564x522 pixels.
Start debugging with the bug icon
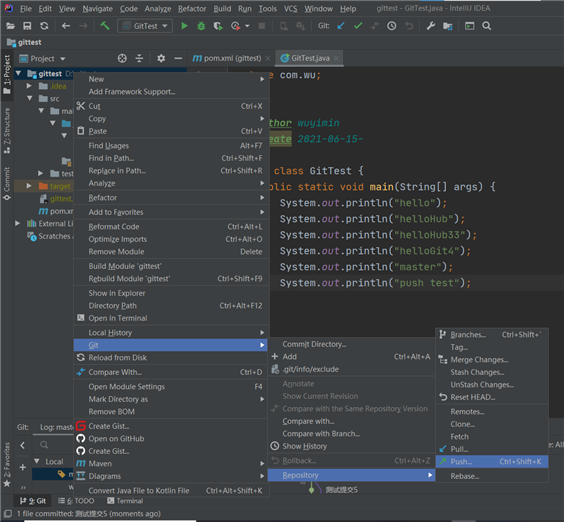[x=201, y=26]
